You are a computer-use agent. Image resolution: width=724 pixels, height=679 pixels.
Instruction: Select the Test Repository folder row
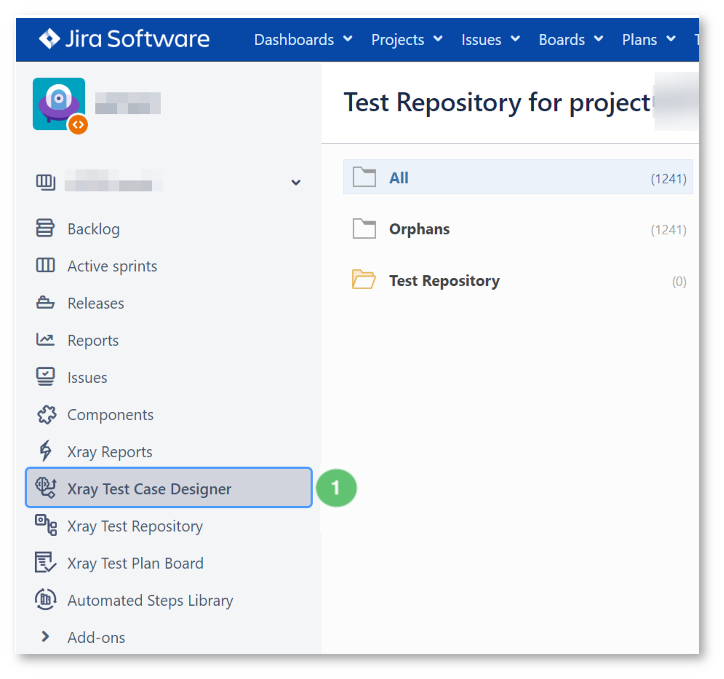point(518,280)
